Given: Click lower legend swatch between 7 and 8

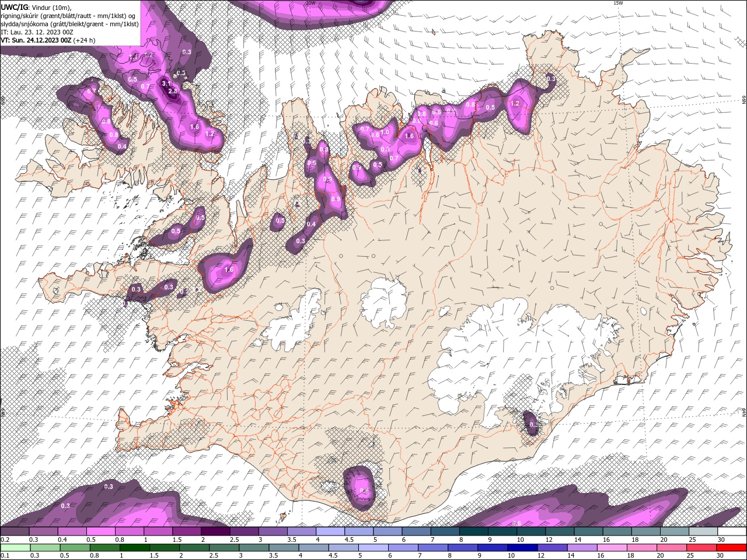Looking at the screenshot, I should (x=432, y=548).
